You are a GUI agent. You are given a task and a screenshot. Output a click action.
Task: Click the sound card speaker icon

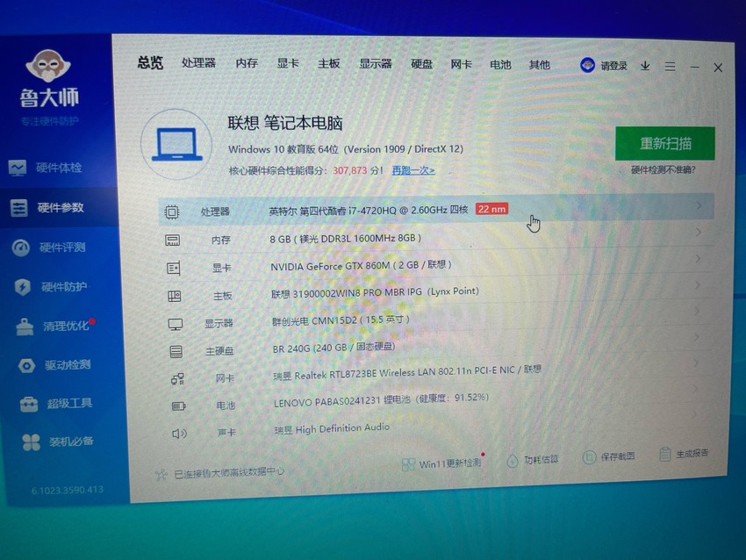click(179, 433)
